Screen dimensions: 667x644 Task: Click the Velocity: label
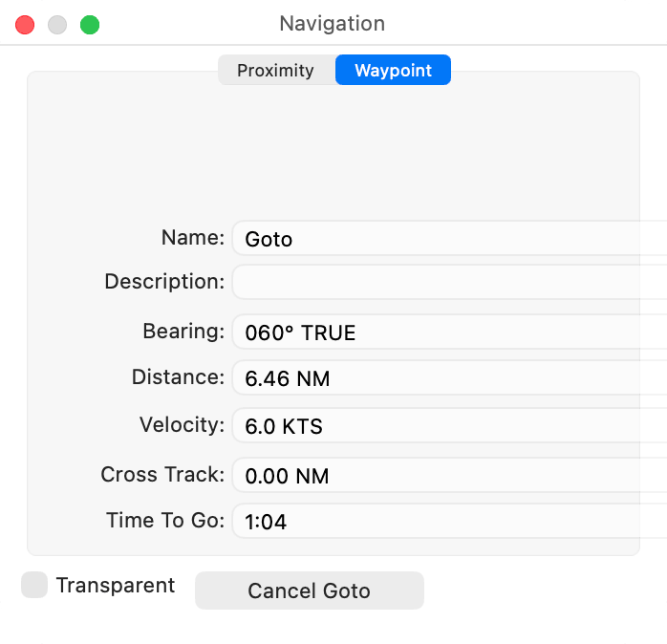point(182,424)
